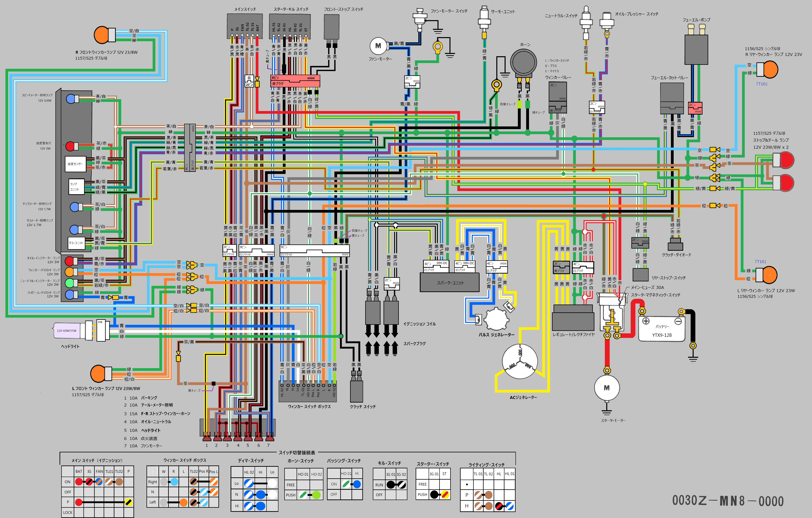Select the winker switch box connector

tap(308, 391)
